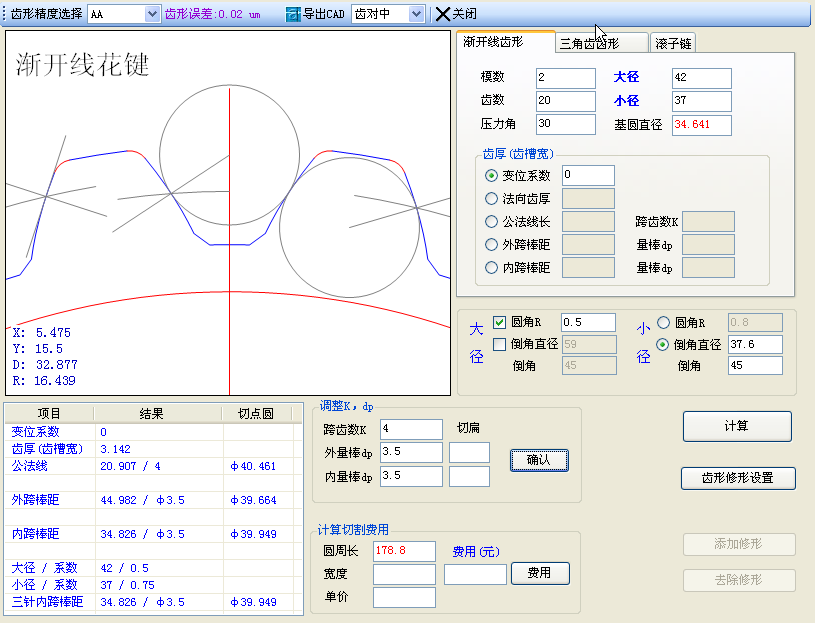Click the 切点圆 column header
Screen dimensions: 815x623
pos(257,414)
